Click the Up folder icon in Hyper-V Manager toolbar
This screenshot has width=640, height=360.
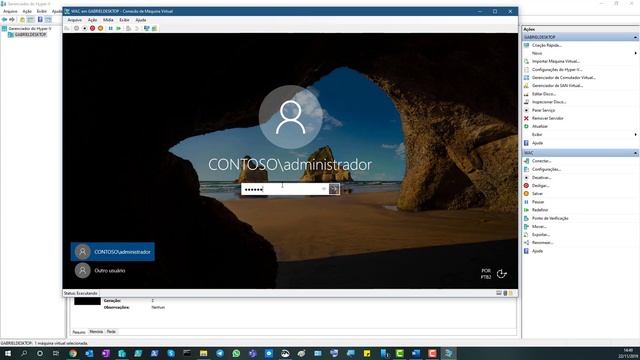tap(22, 20)
